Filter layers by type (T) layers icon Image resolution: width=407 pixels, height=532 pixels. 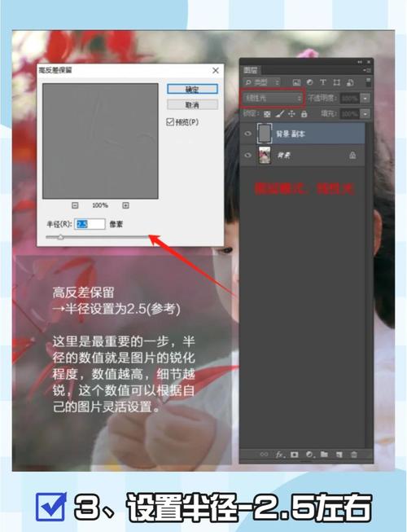click(322, 82)
